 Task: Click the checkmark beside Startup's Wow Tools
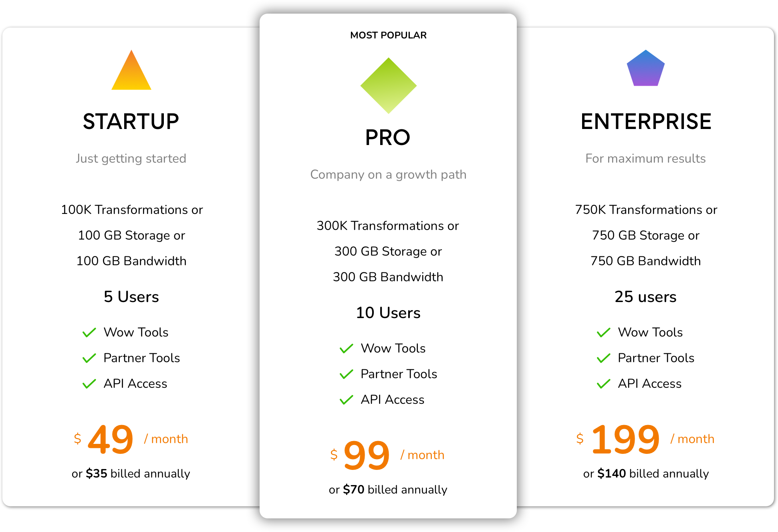(89, 332)
